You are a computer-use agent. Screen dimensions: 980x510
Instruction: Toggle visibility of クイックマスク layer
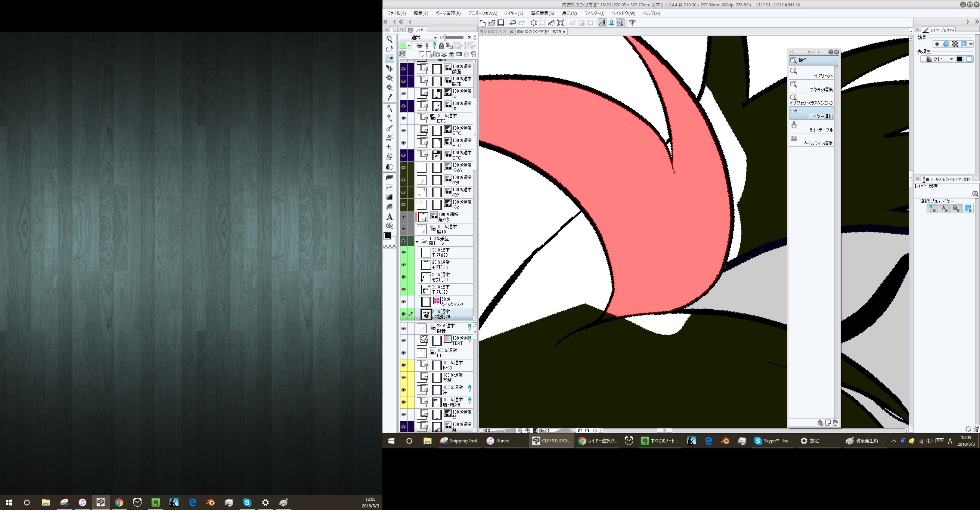(x=403, y=302)
